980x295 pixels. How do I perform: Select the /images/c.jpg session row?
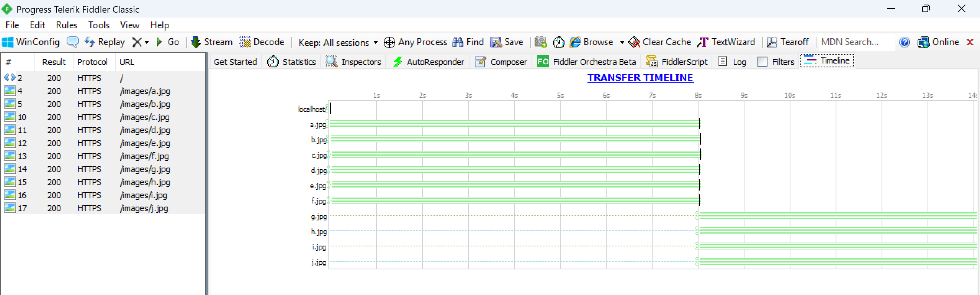click(x=103, y=117)
